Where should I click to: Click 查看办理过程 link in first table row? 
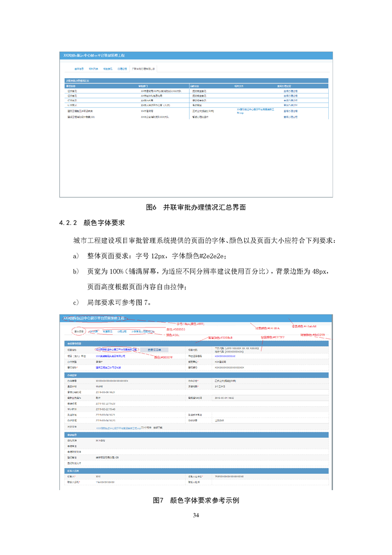tap(290, 91)
